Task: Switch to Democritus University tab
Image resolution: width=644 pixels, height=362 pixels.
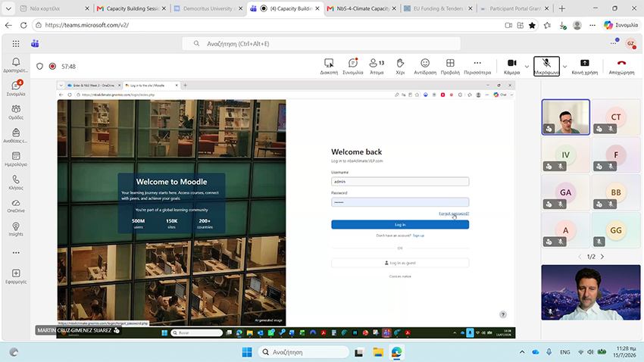Action: (x=208, y=8)
